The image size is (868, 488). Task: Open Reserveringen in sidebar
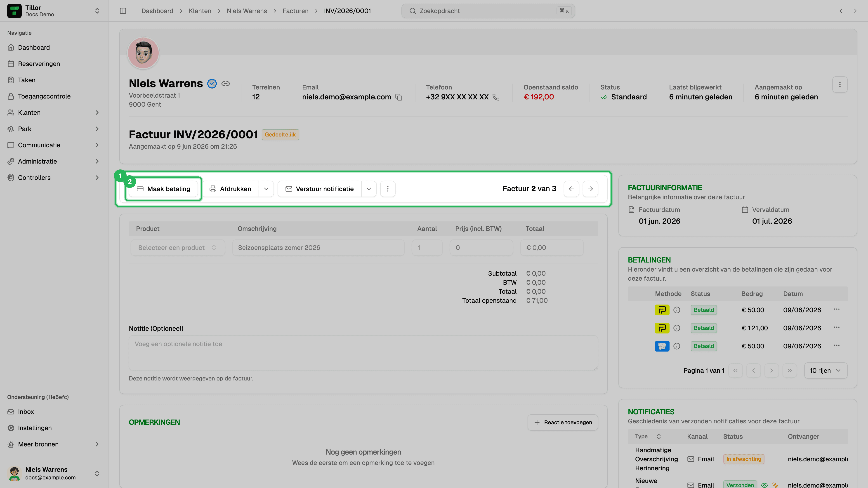pos(54,64)
